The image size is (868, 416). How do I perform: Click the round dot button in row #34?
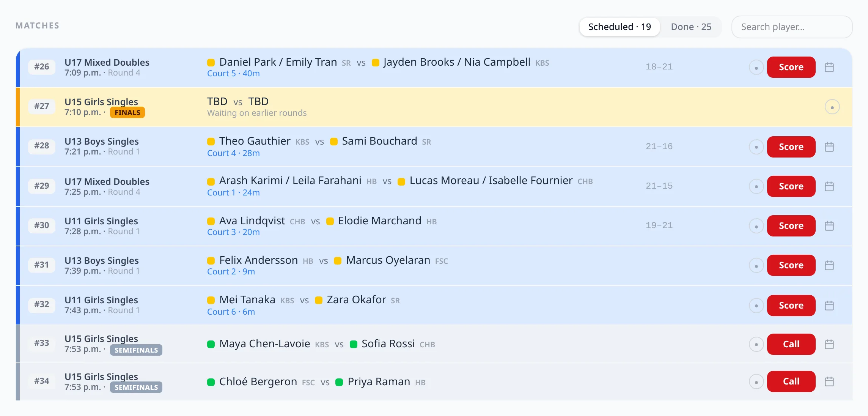pos(756,382)
